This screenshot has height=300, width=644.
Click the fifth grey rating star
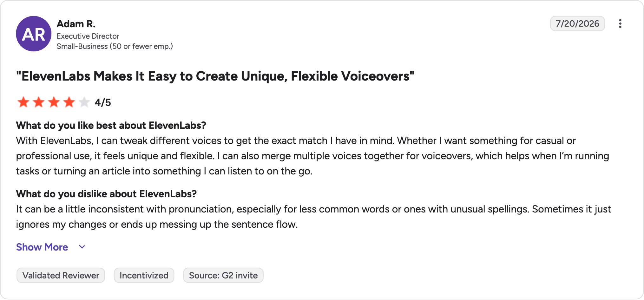84,102
